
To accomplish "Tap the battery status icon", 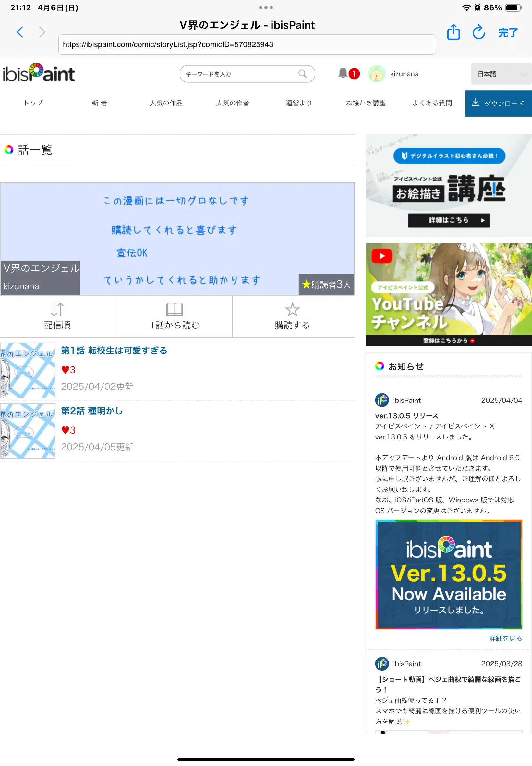I will click(x=513, y=8).
